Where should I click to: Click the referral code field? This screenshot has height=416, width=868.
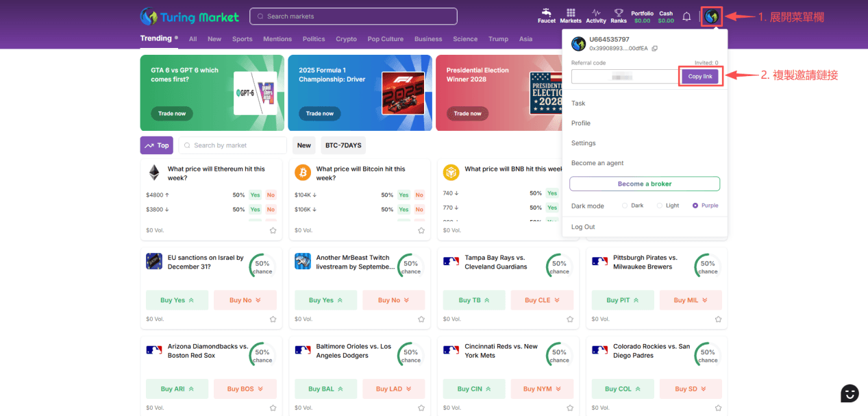(625, 76)
